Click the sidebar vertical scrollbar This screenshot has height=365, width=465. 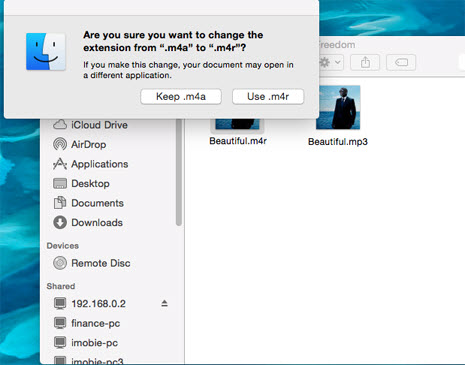click(179, 173)
